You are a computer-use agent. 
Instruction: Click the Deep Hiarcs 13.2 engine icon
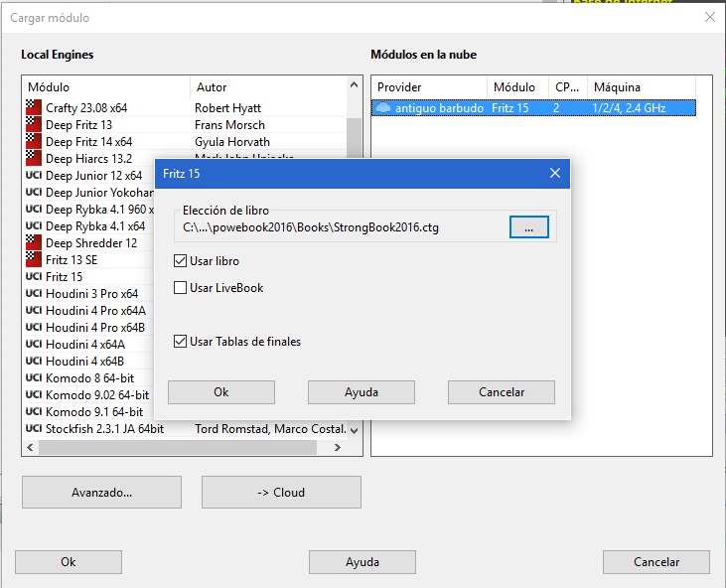(x=34, y=158)
